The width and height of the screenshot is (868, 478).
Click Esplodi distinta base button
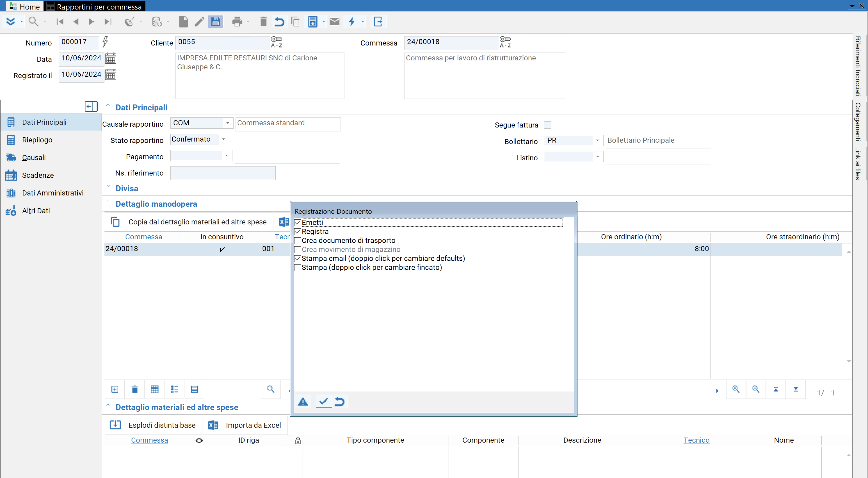[x=153, y=425]
